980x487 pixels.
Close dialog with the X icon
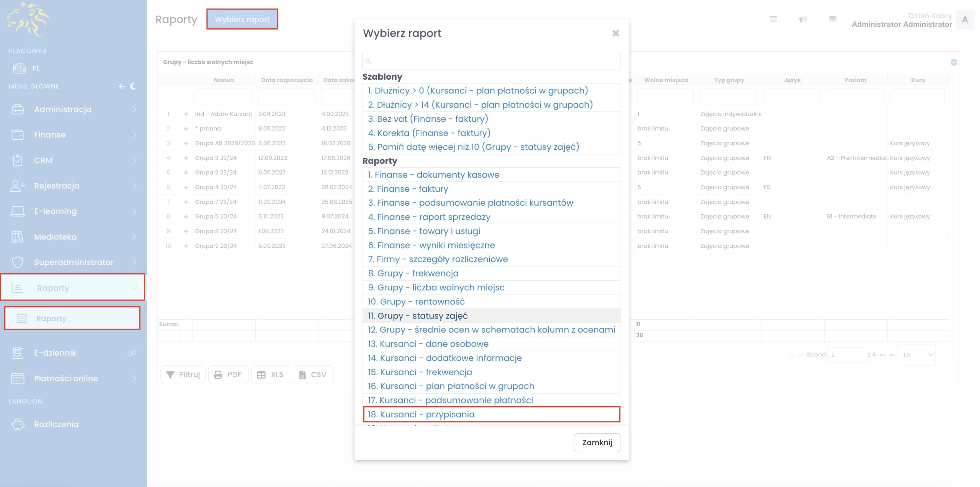click(x=616, y=33)
